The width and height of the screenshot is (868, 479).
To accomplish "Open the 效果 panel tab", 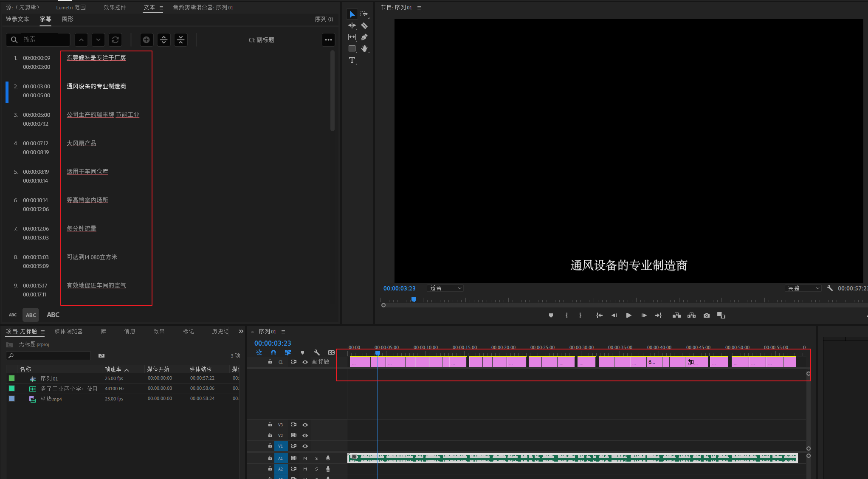I will click(x=159, y=331).
